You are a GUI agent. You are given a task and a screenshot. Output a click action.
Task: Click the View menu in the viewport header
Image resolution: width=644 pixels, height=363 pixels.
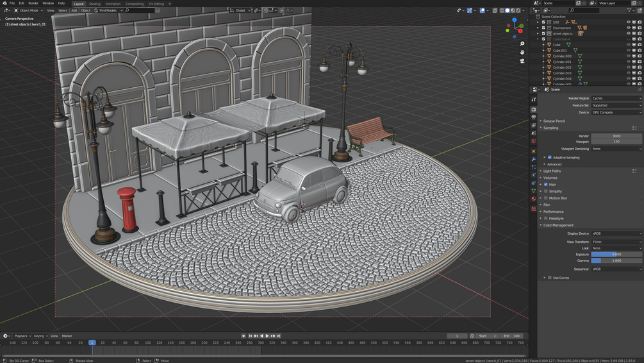[x=50, y=10]
